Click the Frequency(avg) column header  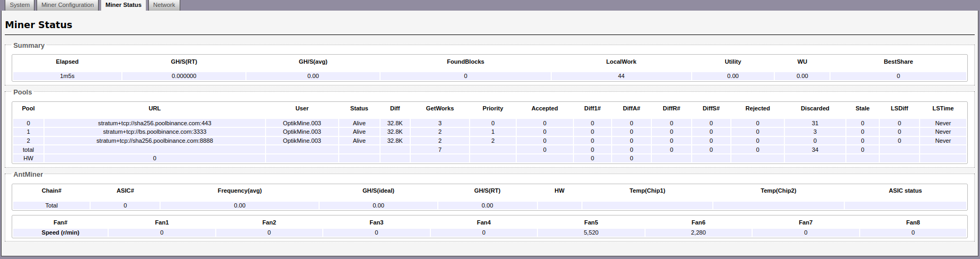pos(240,191)
